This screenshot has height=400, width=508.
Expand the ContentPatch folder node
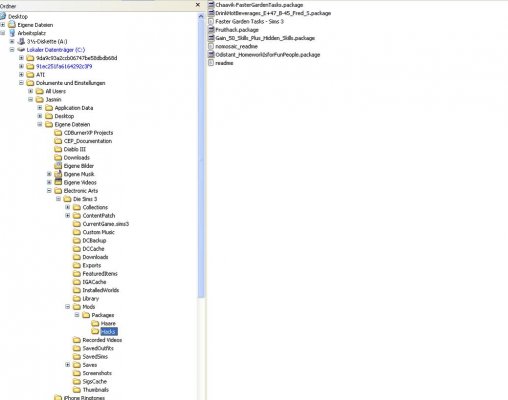[68, 215]
